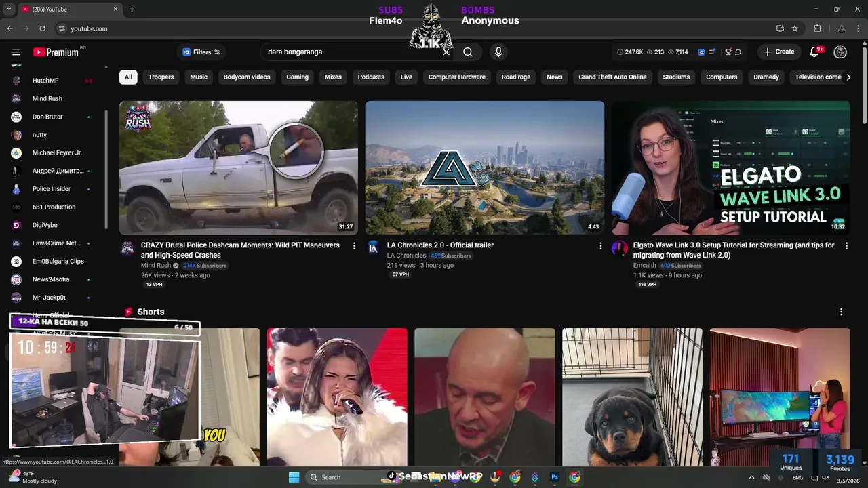Open the vidIQ Filters button

pyautogui.click(x=201, y=52)
